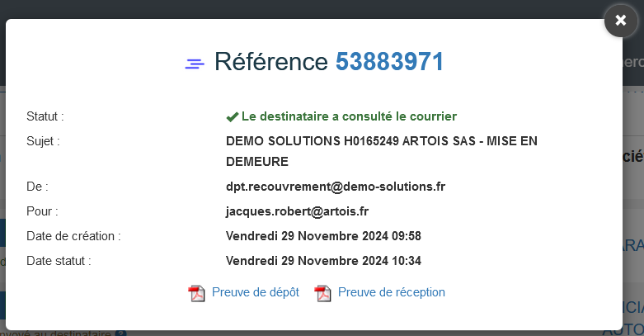This screenshot has width=644, height=336.
Task: Click the green checkmark status icon
Action: pos(232,117)
